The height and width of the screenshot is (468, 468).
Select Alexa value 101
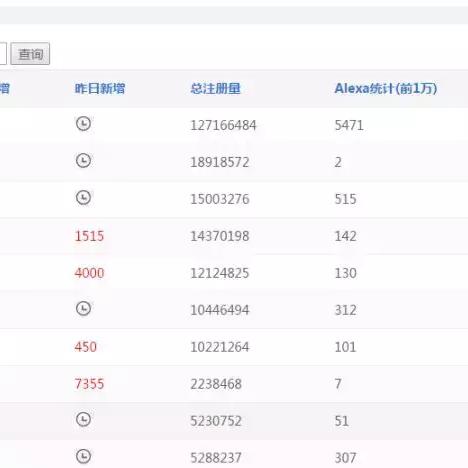345,347
